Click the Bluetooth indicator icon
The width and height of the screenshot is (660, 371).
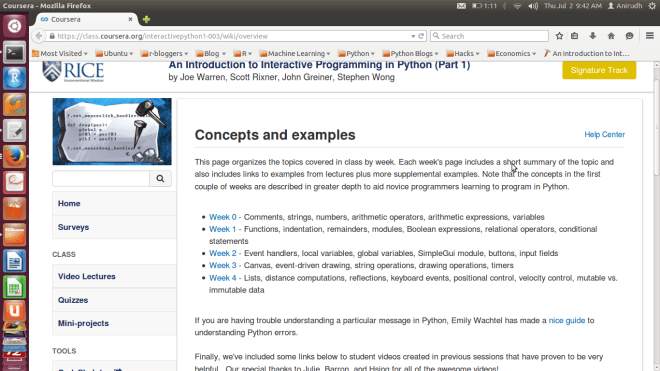(x=505, y=6)
